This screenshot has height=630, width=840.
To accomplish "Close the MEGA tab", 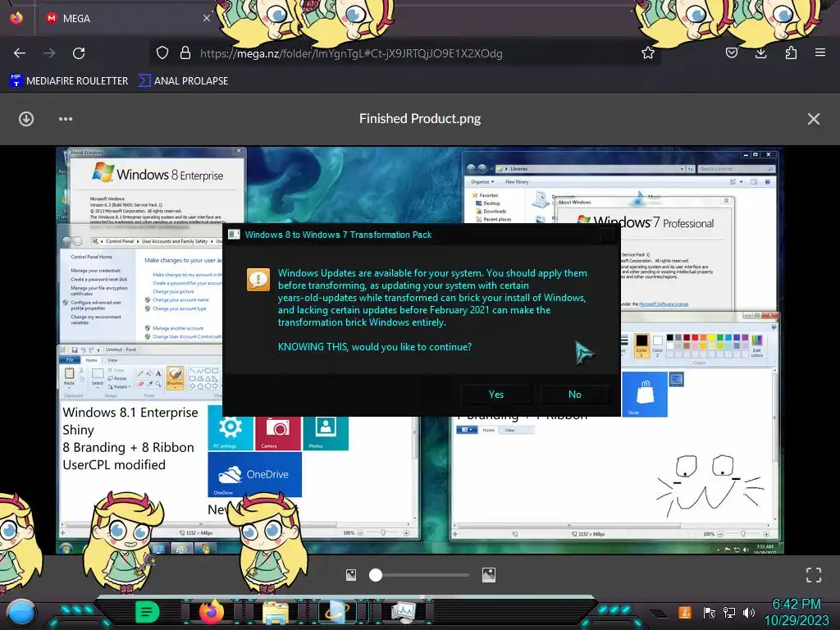I will coord(206,18).
